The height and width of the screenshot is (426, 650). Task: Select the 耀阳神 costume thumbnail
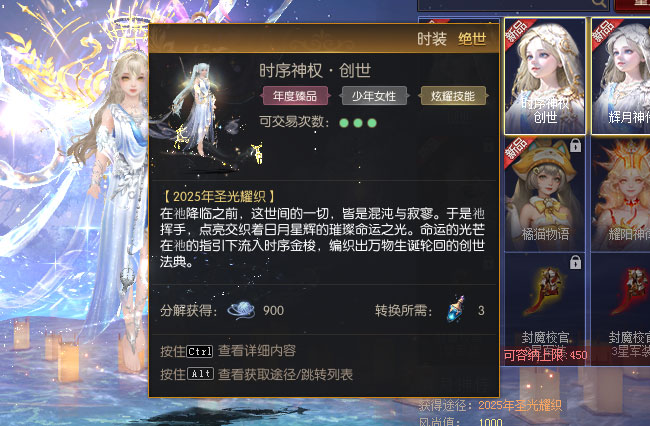(x=621, y=194)
